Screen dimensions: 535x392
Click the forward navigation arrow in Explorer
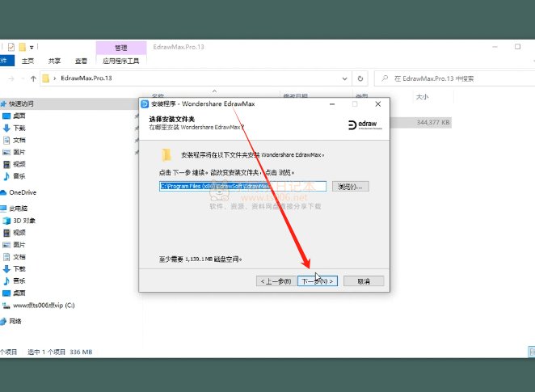[11, 78]
